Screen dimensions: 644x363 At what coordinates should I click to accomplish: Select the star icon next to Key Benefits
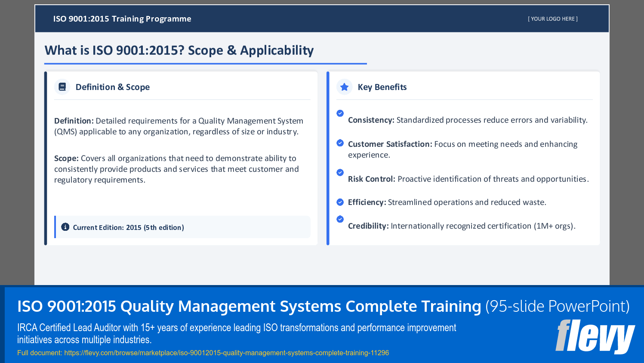pos(344,87)
